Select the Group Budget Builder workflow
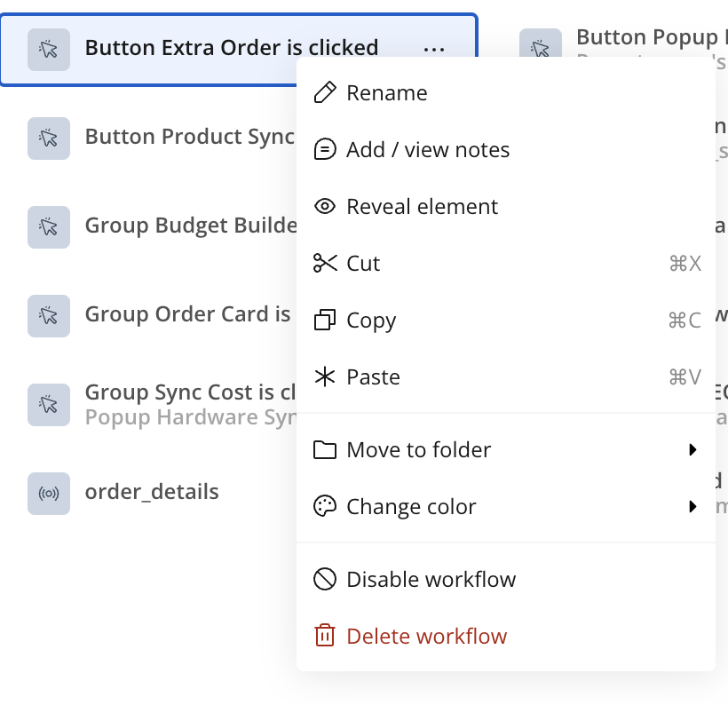 click(190, 226)
